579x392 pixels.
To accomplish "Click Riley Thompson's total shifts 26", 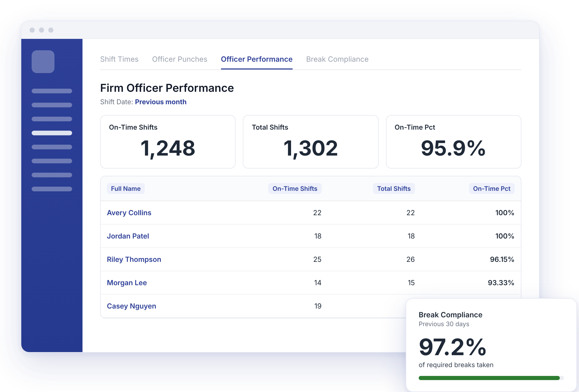I will (410, 259).
